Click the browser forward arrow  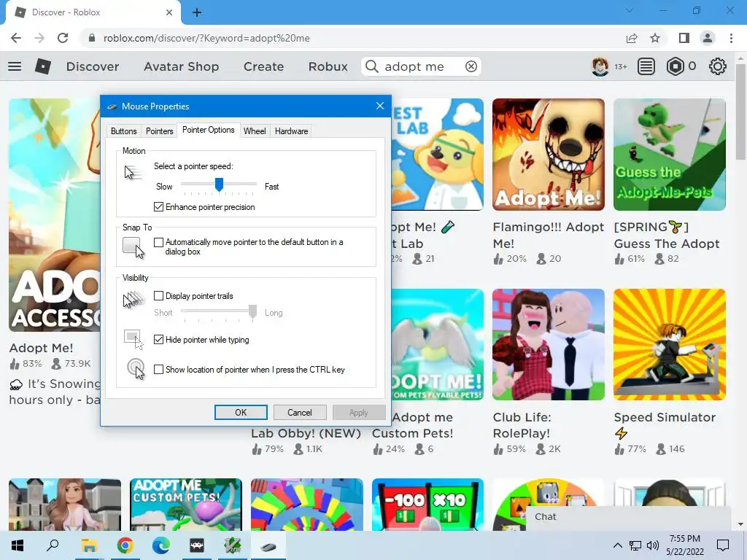coord(39,38)
